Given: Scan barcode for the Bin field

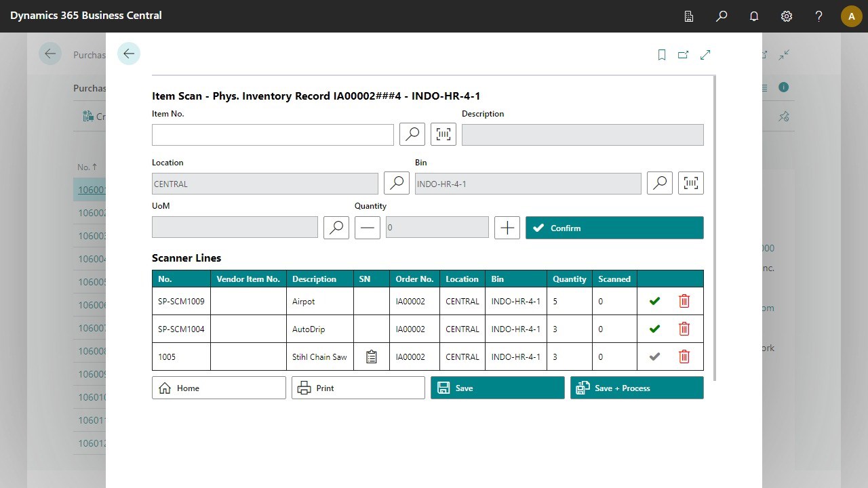Looking at the screenshot, I should (690, 183).
